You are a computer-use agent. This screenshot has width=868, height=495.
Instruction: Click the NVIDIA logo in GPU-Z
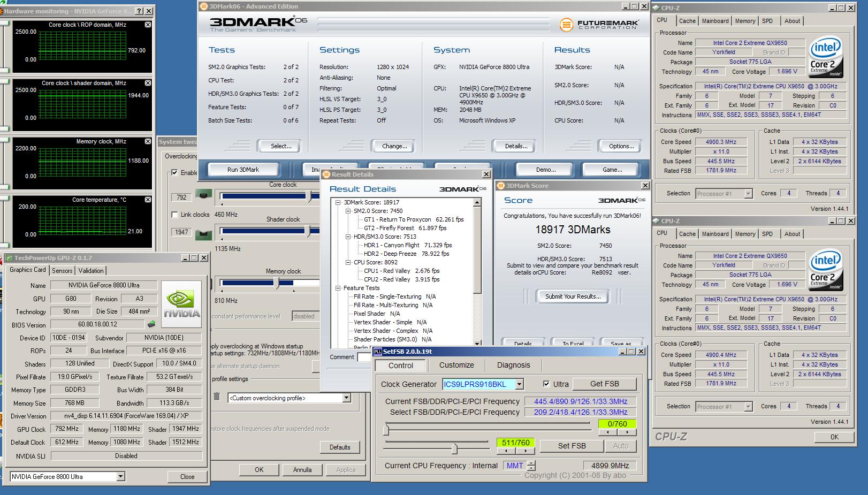[x=181, y=303]
